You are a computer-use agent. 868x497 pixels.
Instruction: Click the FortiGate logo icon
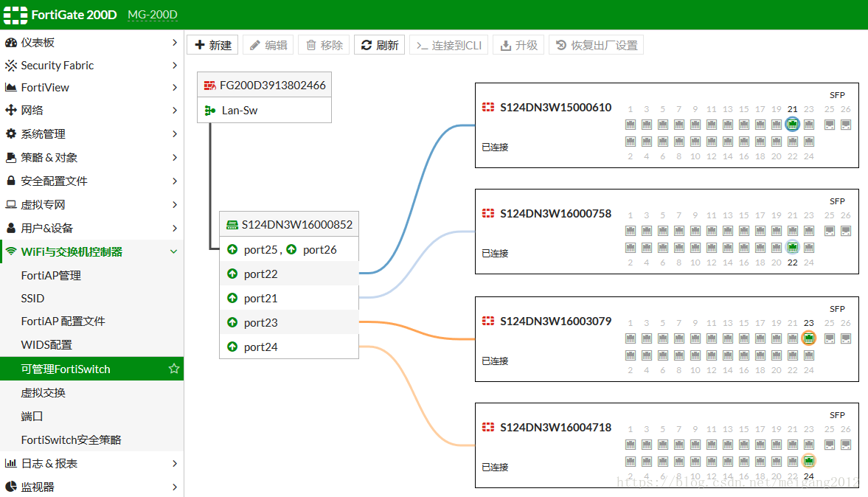15,15
